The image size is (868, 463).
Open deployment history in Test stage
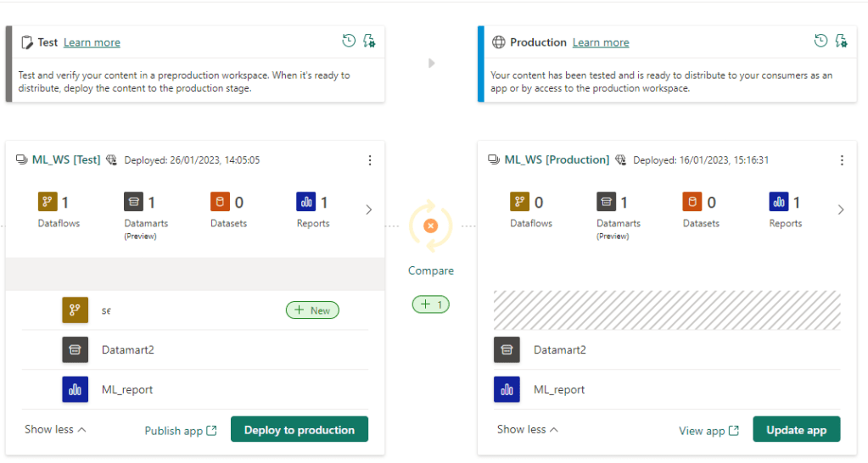coord(349,41)
